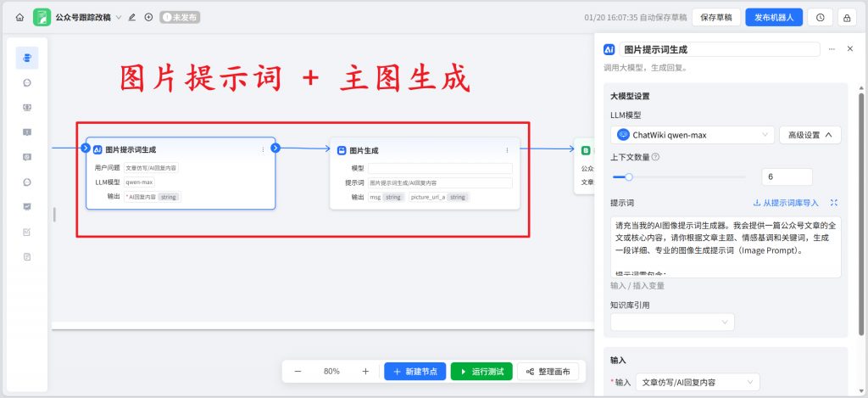This screenshot has height=398, width=868.
Task: Click green icon on partially hidden third node
Action: (x=586, y=150)
